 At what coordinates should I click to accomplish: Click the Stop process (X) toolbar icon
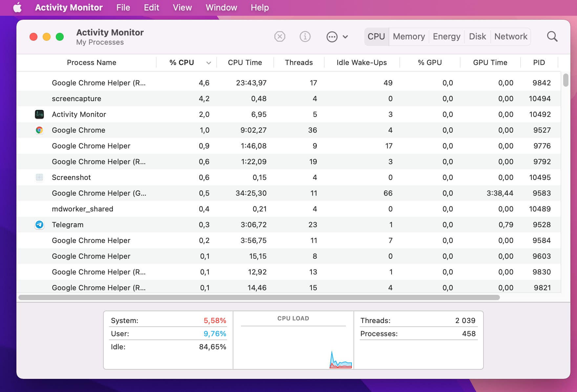(280, 36)
